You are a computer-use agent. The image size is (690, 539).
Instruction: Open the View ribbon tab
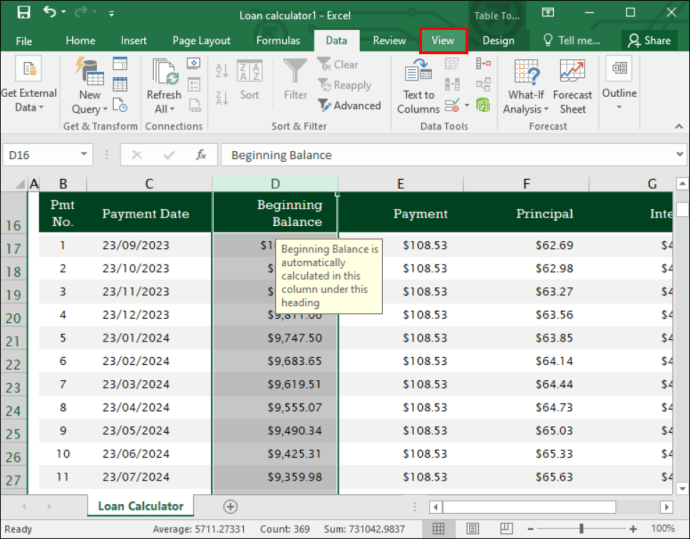pos(443,40)
